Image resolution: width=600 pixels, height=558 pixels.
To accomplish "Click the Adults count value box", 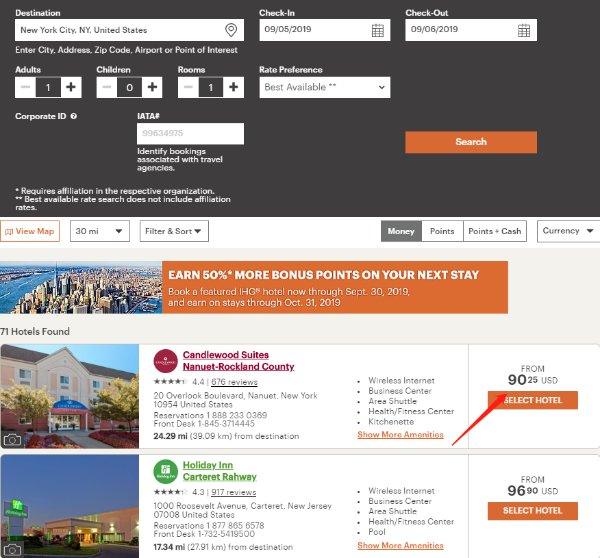I will [x=48, y=87].
